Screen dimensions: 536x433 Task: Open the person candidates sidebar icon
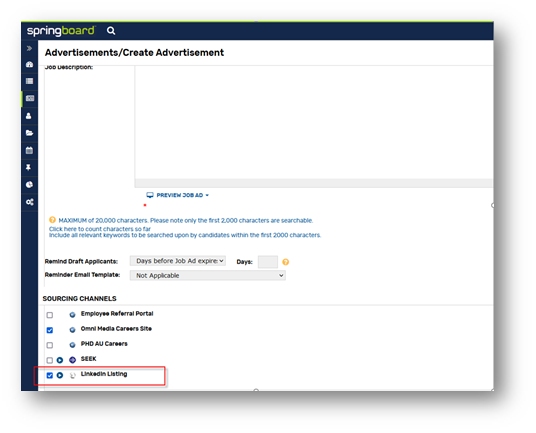[x=29, y=116]
